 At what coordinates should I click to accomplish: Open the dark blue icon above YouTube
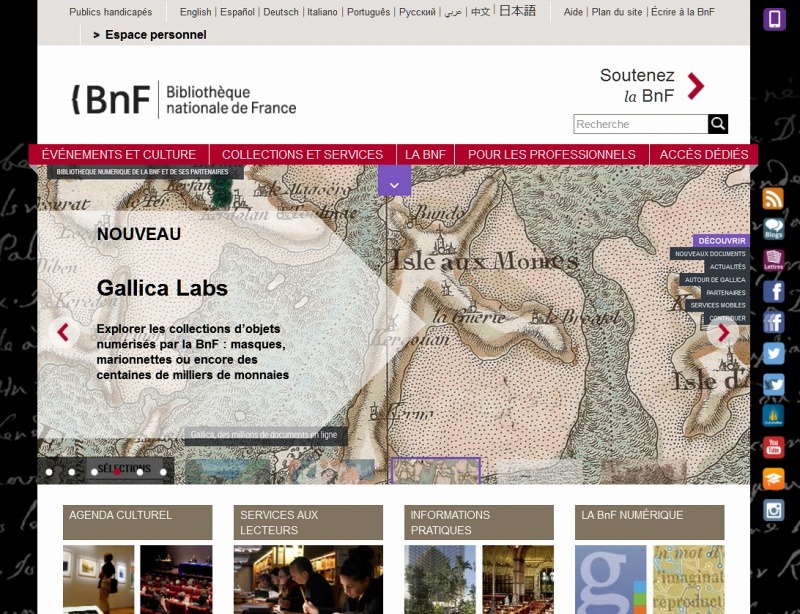(x=773, y=416)
